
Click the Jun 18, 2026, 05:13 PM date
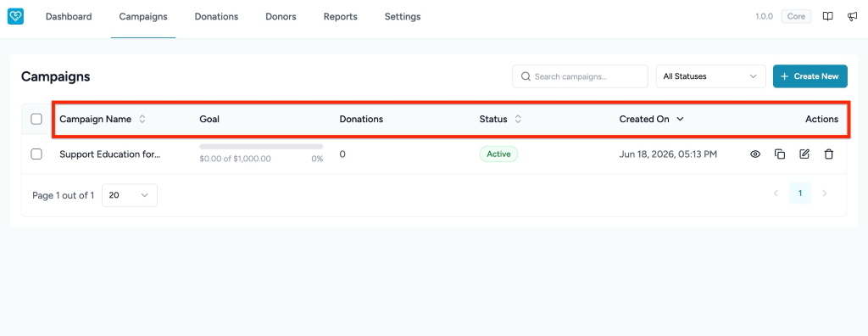(668, 154)
